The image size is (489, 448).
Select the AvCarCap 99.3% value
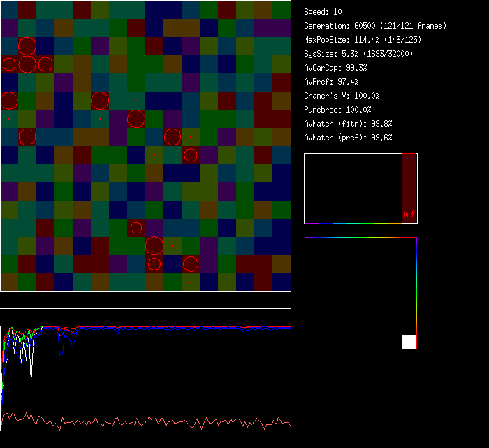pyautogui.click(x=335, y=68)
